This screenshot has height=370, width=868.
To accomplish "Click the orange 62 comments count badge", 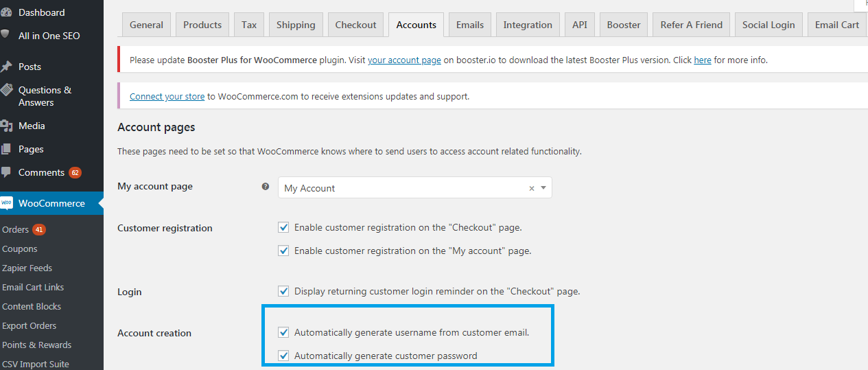I will [75, 172].
